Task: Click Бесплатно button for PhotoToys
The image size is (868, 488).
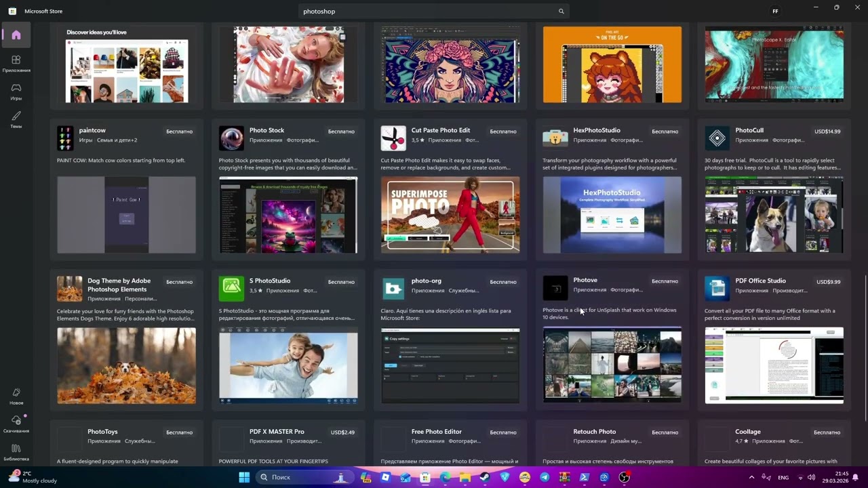Action: click(x=180, y=432)
